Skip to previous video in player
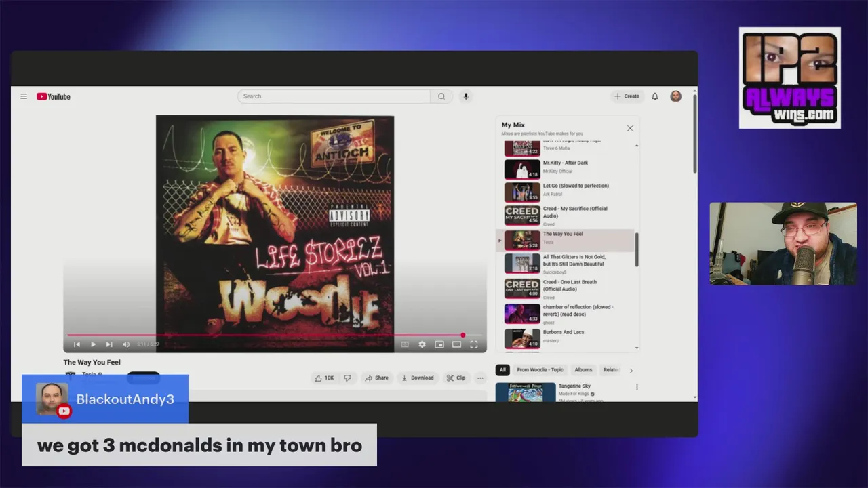 (x=77, y=344)
